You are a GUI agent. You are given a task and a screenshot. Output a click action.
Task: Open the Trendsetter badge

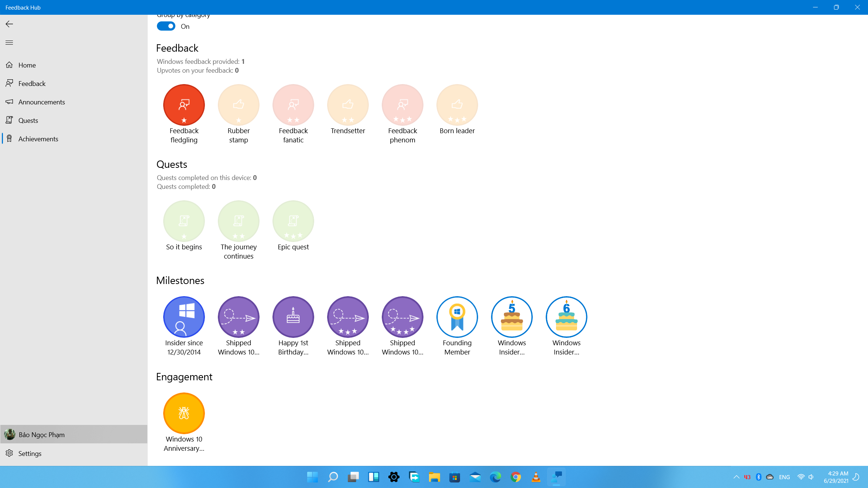tap(348, 105)
